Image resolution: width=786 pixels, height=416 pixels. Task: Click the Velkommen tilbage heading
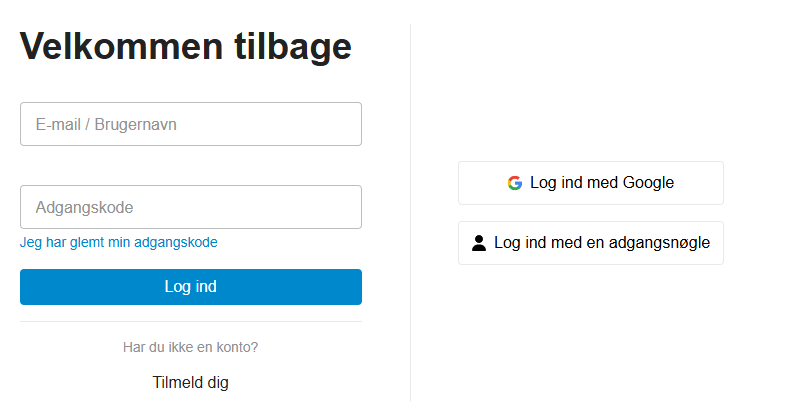coord(186,47)
